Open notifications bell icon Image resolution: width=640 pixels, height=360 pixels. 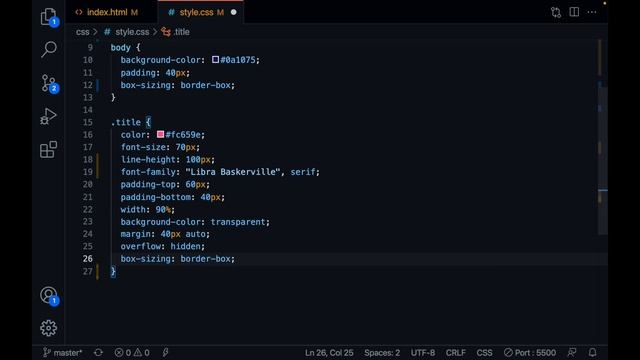[x=592, y=353]
